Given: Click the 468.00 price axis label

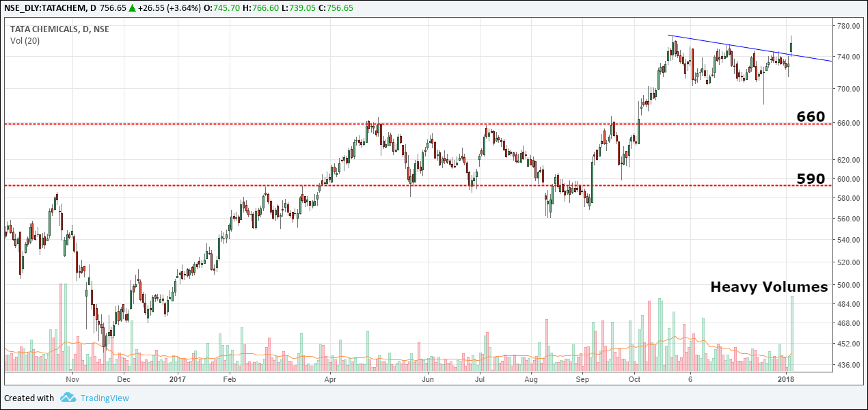Looking at the screenshot, I should click(x=849, y=323).
